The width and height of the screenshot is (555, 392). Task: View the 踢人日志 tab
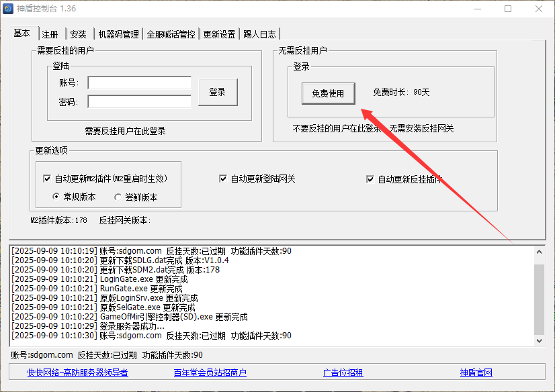(x=259, y=34)
